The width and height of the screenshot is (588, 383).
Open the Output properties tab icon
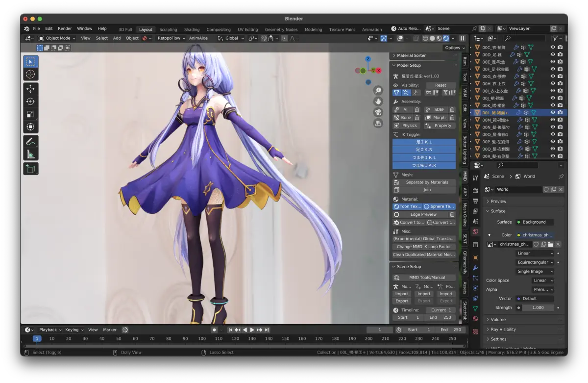[475, 201]
